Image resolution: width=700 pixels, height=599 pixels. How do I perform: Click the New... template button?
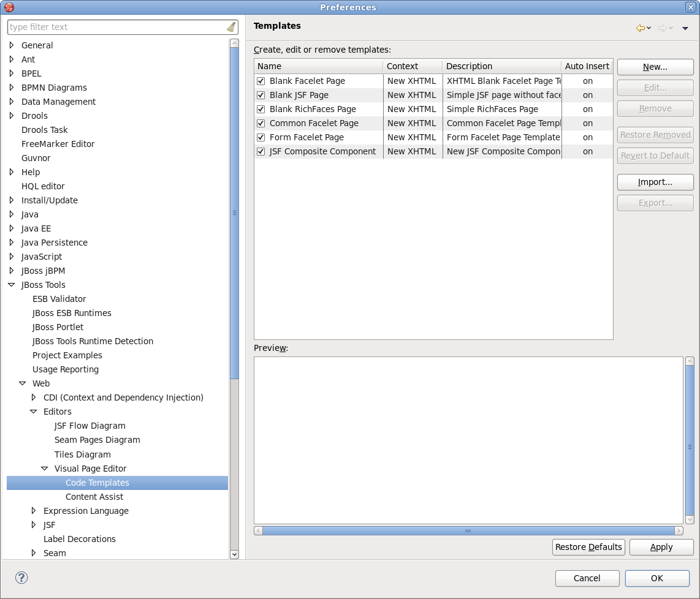pos(655,67)
